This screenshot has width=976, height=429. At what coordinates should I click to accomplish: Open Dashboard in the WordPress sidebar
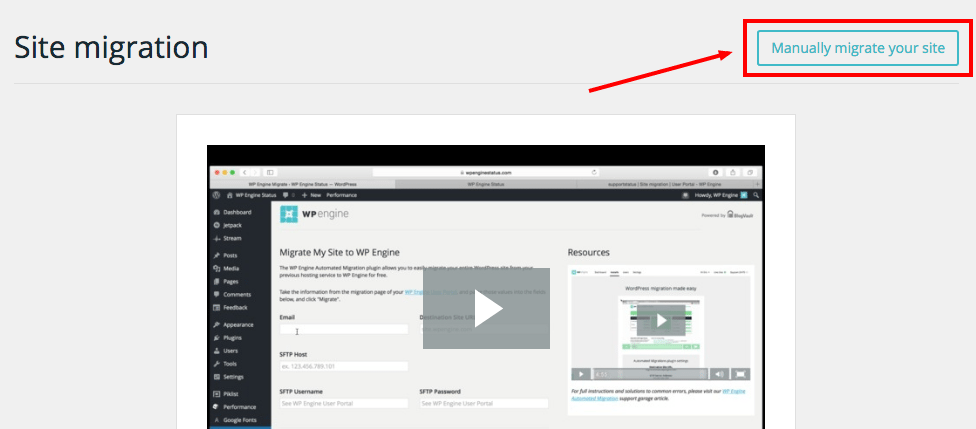(x=237, y=213)
